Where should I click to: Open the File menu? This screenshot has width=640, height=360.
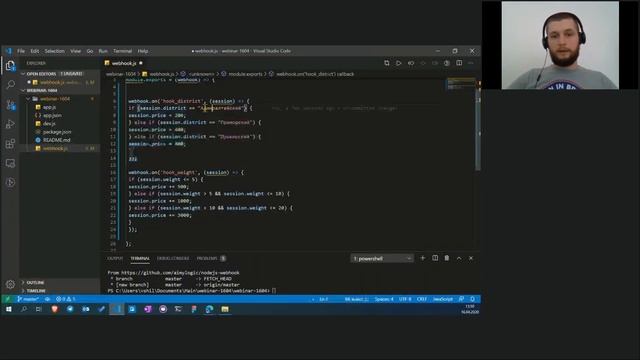(x=21, y=51)
